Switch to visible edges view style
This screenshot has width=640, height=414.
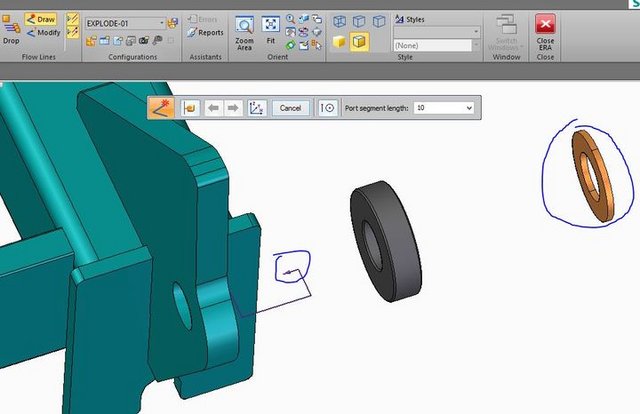click(379, 21)
